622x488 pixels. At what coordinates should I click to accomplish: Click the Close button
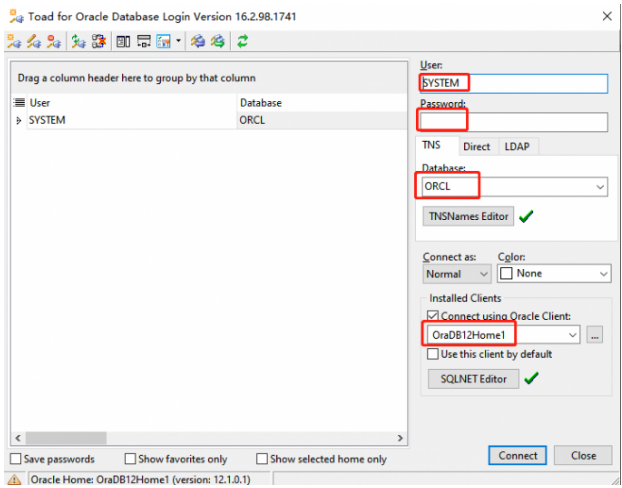coord(583,455)
